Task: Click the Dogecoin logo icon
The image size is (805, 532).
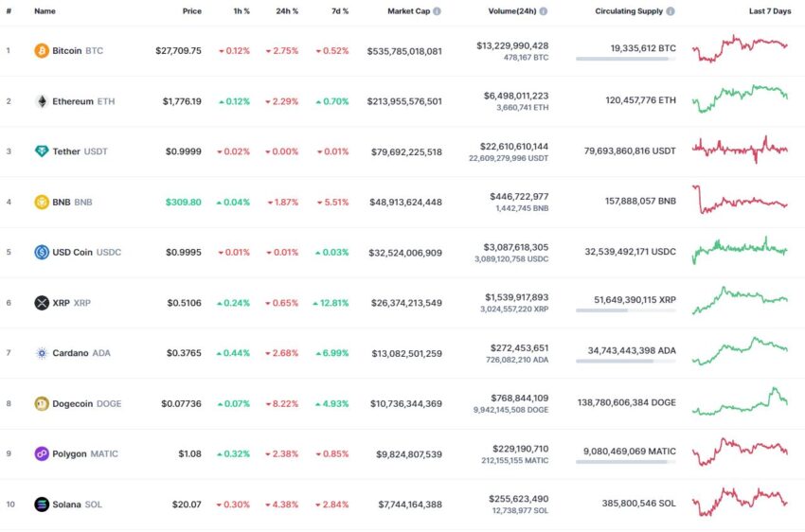Action: pos(42,404)
